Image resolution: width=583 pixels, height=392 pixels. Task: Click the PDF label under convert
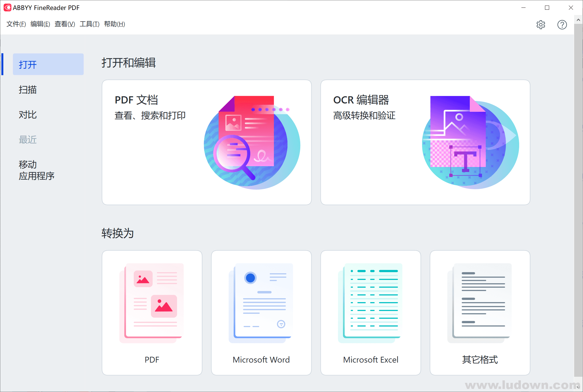coord(152,360)
